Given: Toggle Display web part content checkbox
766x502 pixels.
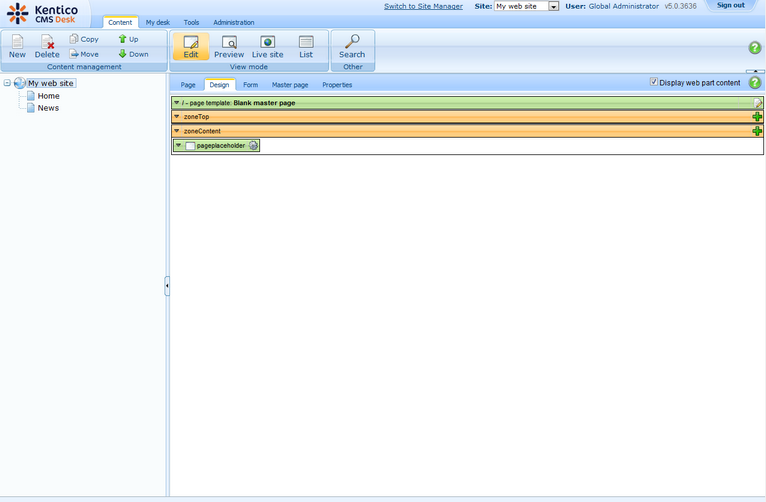Looking at the screenshot, I should (x=654, y=82).
